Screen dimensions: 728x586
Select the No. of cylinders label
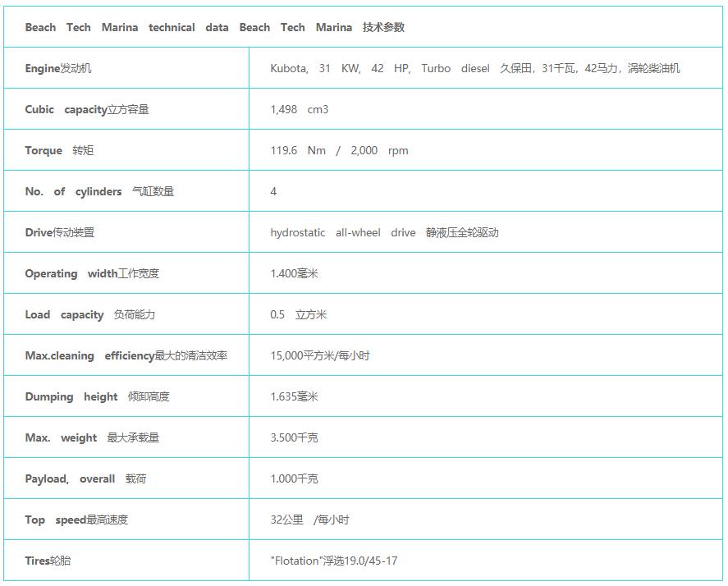click(x=99, y=191)
